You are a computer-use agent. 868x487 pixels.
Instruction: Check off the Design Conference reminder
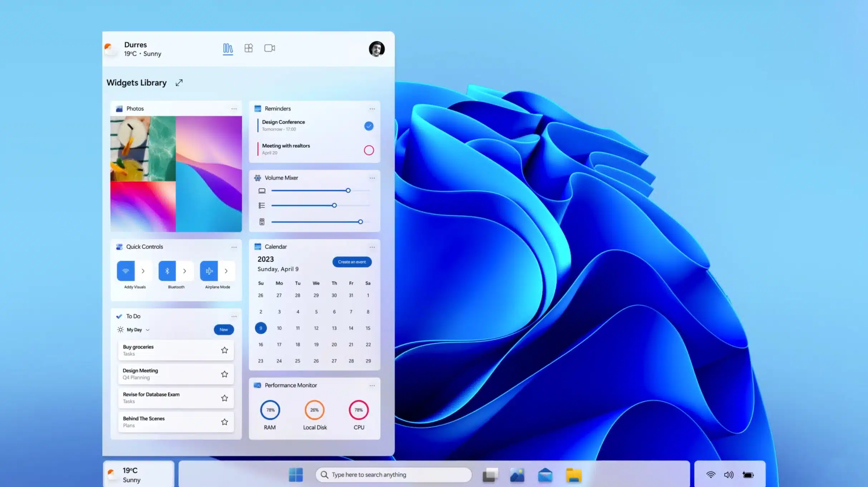tap(369, 125)
